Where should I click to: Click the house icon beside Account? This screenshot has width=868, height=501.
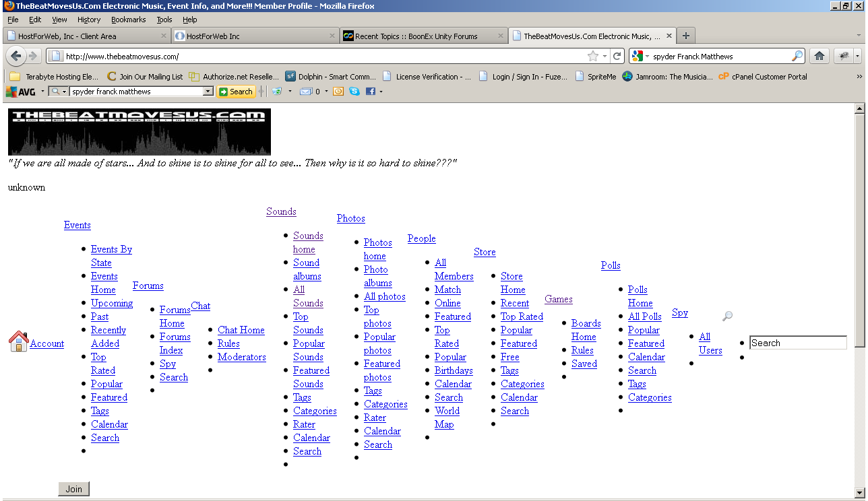point(18,341)
